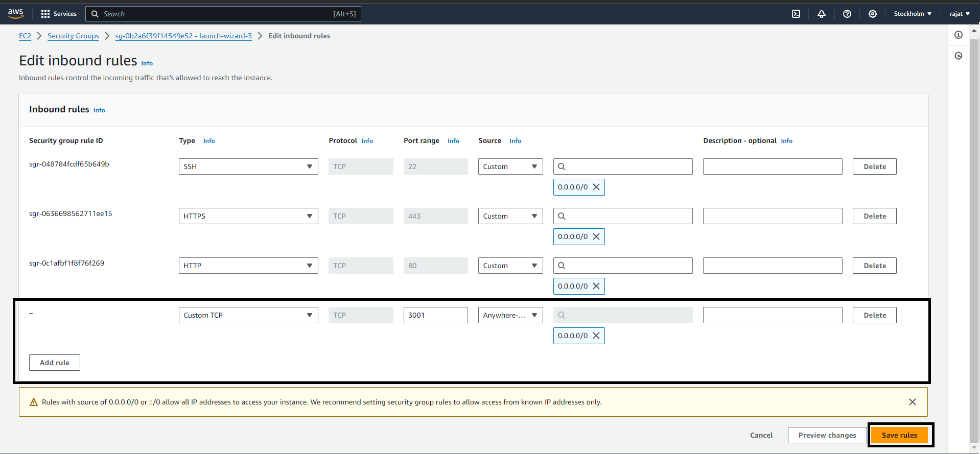Delete the Custom TCP 3001 rule

coord(875,315)
